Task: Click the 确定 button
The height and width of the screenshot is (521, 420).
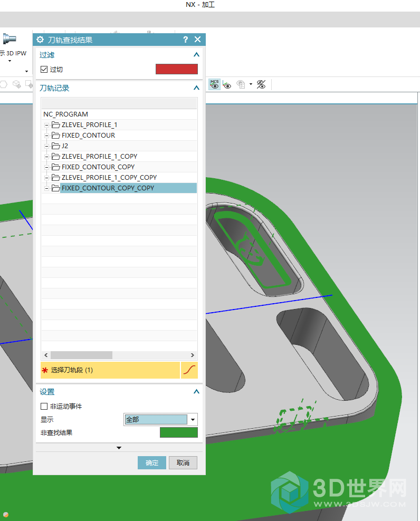Action: coord(152,462)
